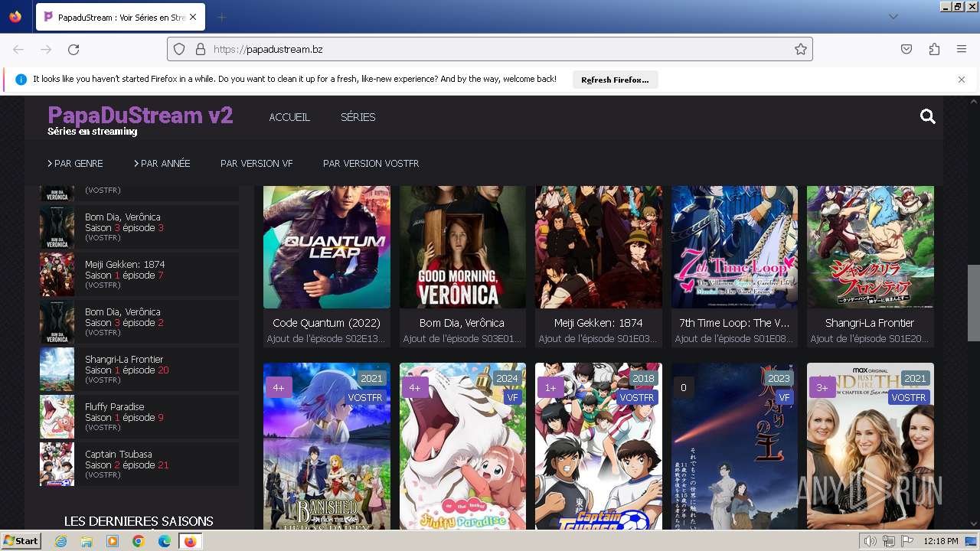This screenshot has width=980, height=551.
Task: Launch Internet Explorer from taskbar
Action: (x=60, y=541)
